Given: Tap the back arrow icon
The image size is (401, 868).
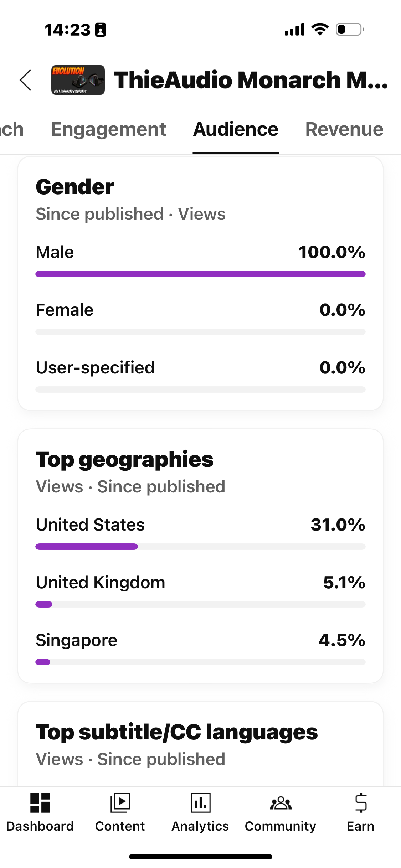Looking at the screenshot, I should 25,80.
